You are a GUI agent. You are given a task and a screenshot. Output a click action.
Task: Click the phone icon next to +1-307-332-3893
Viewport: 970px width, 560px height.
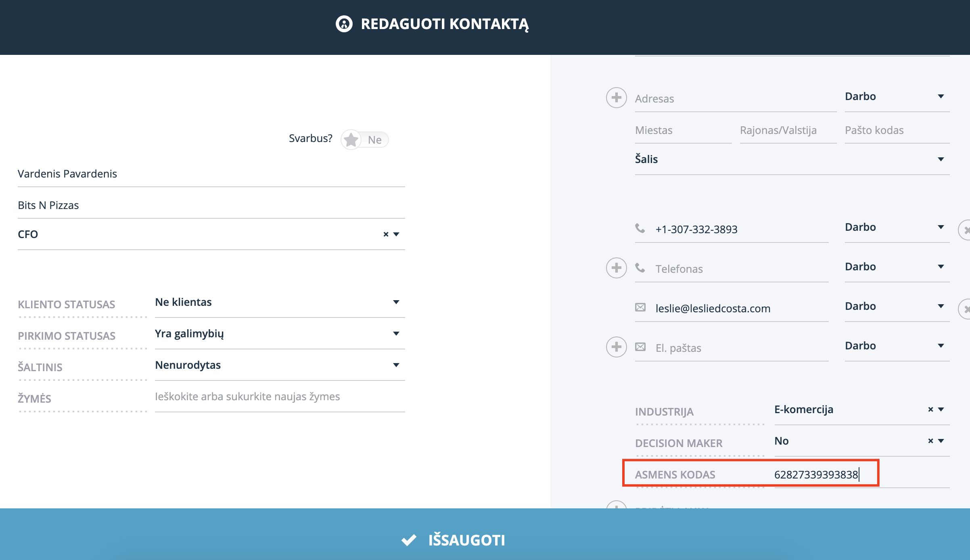click(x=640, y=228)
